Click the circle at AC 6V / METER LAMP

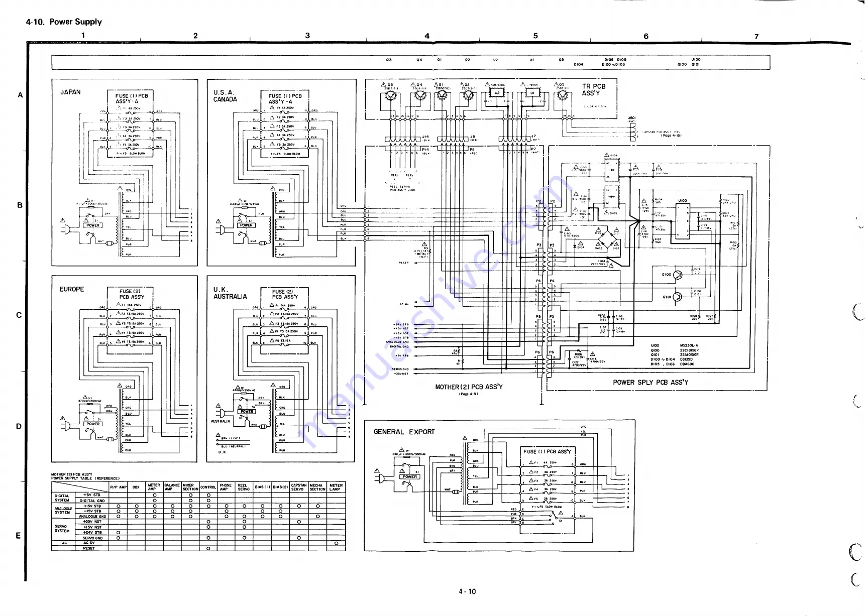click(336, 543)
